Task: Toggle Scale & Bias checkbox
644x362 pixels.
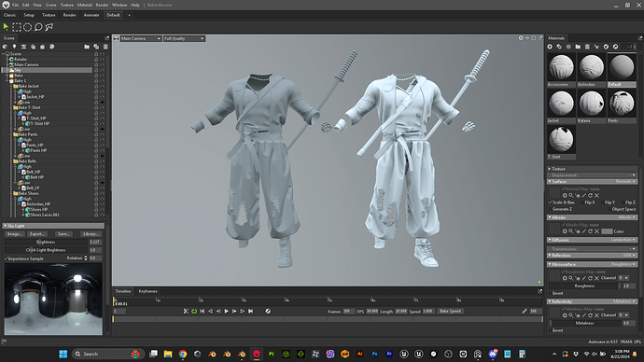Action: [x=551, y=202]
